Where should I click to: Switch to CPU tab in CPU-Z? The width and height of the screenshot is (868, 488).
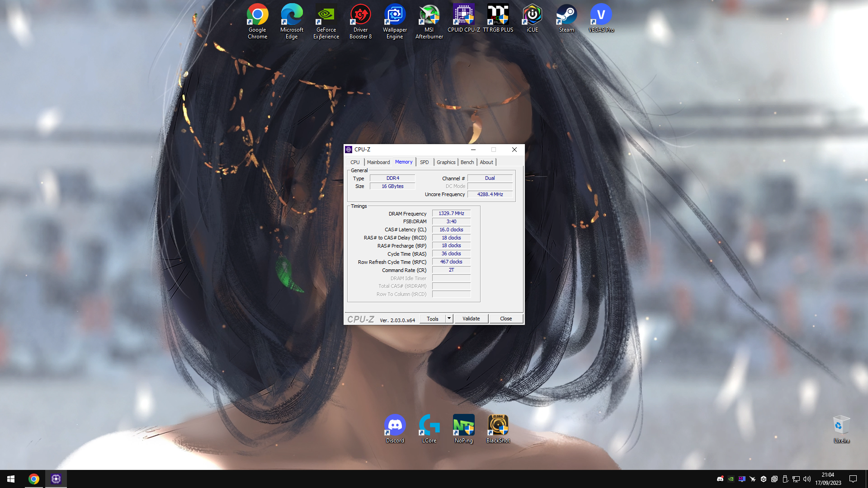[x=355, y=162]
